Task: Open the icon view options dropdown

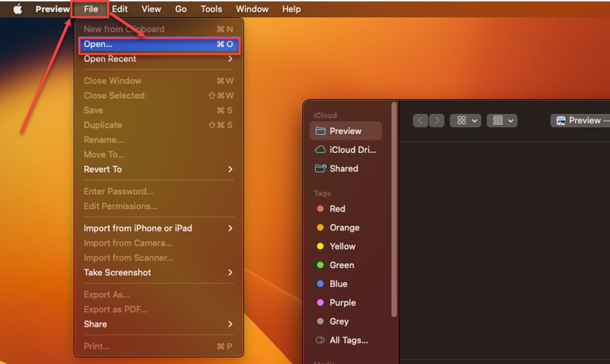Action: click(466, 120)
